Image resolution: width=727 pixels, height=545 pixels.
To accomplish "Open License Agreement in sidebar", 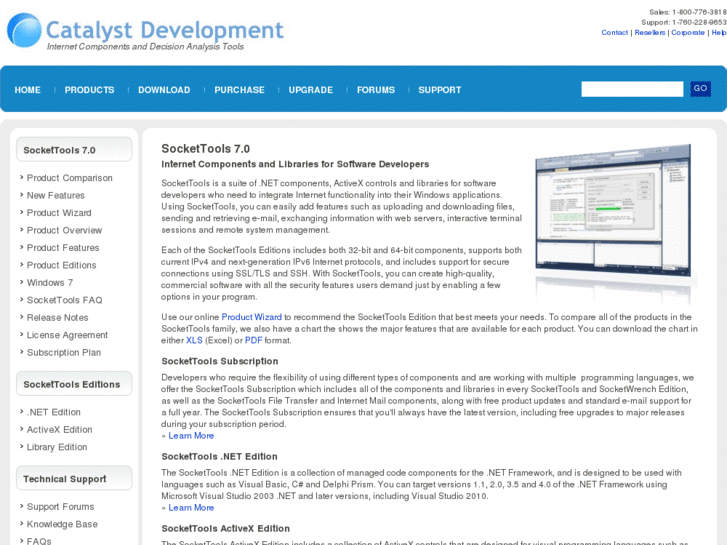I will [67, 335].
